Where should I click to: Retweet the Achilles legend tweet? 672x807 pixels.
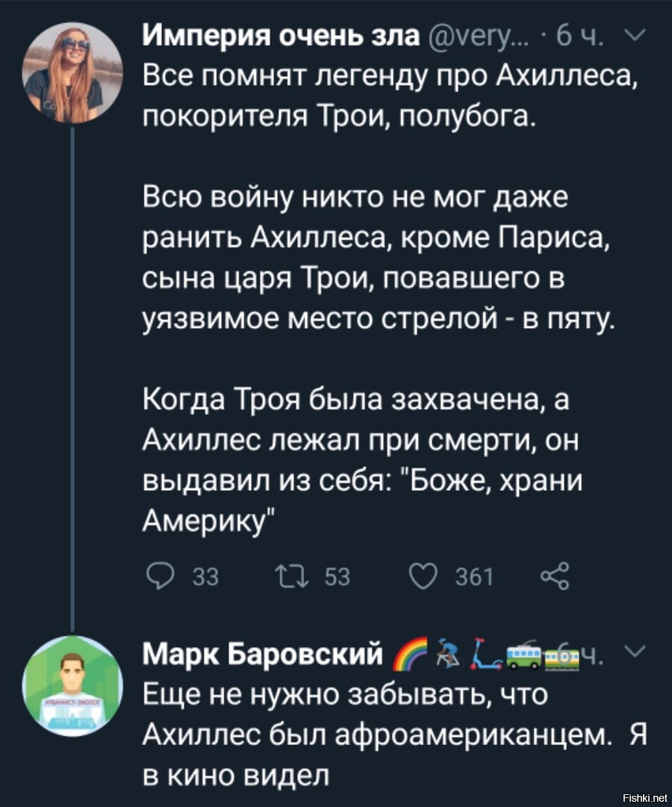click(292, 576)
